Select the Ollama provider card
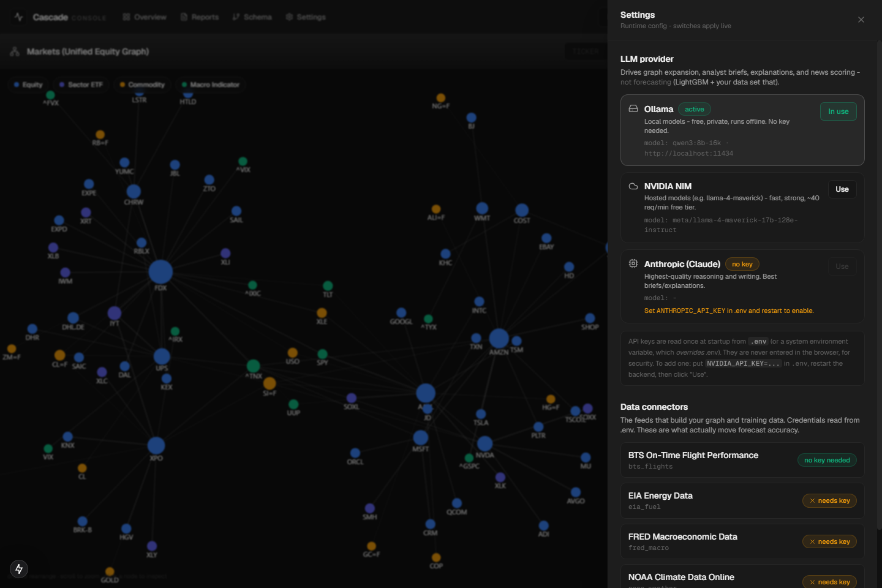 742,130
